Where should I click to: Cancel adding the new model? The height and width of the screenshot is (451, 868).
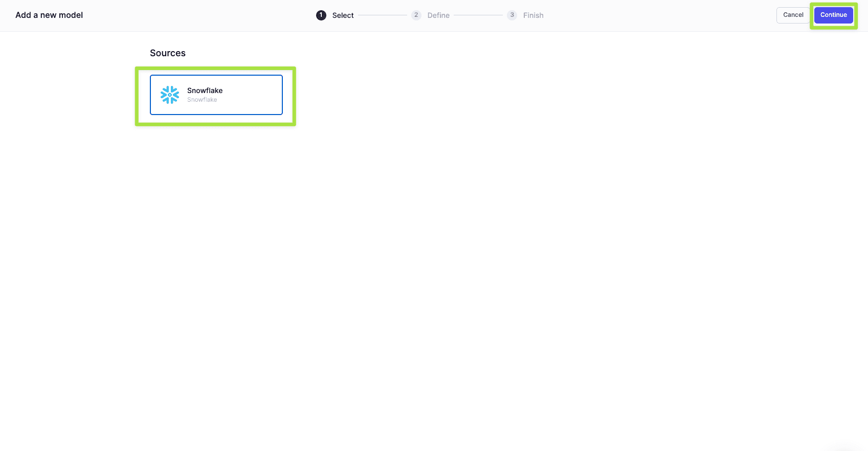click(x=793, y=15)
